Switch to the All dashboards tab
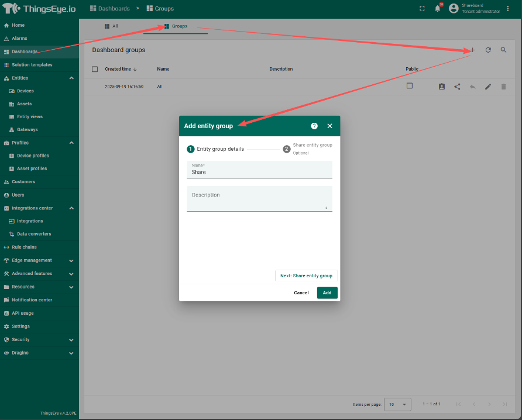The width and height of the screenshot is (522, 420). point(111,26)
